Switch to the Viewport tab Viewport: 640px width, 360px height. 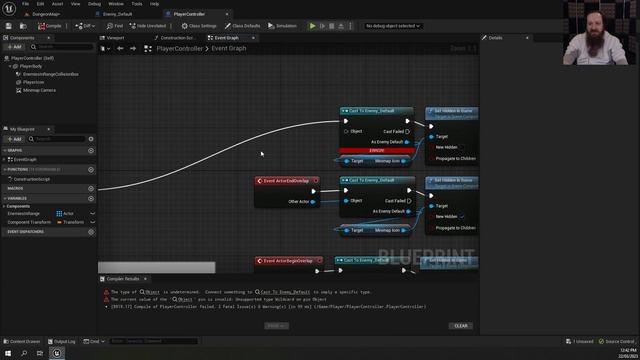coord(115,38)
